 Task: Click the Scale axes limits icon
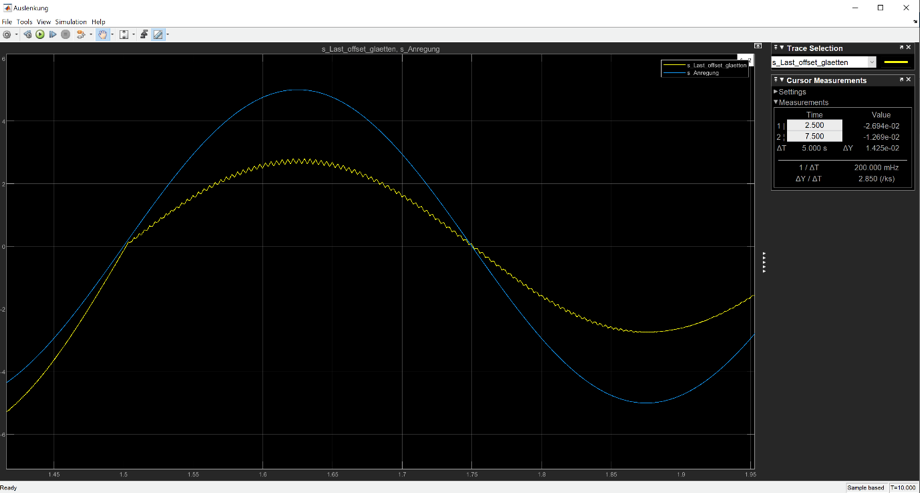pyautogui.click(x=124, y=34)
